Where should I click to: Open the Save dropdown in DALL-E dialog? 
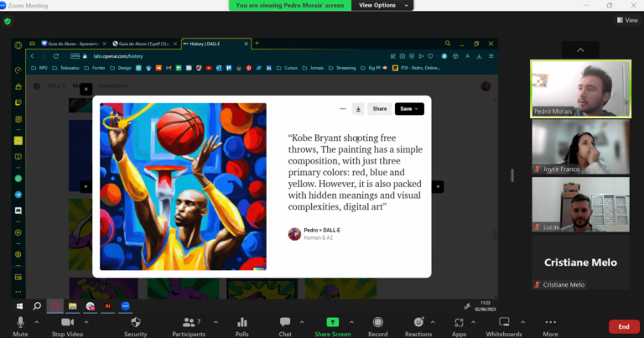[x=409, y=109]
